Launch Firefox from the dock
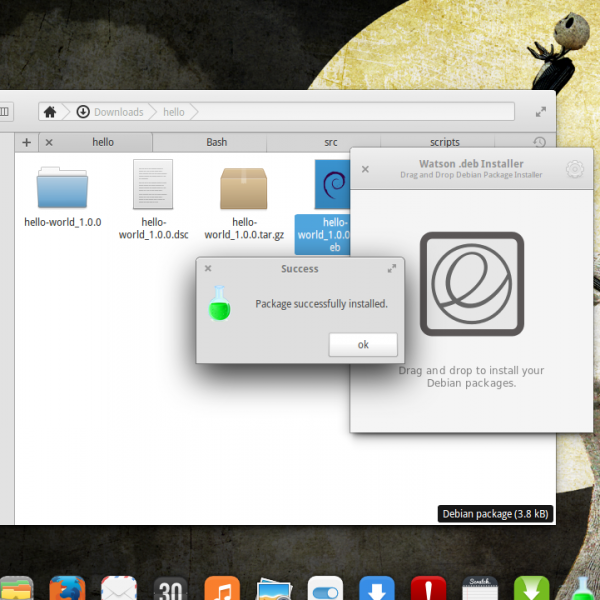The image size is (600, 600). pos(67,588)
